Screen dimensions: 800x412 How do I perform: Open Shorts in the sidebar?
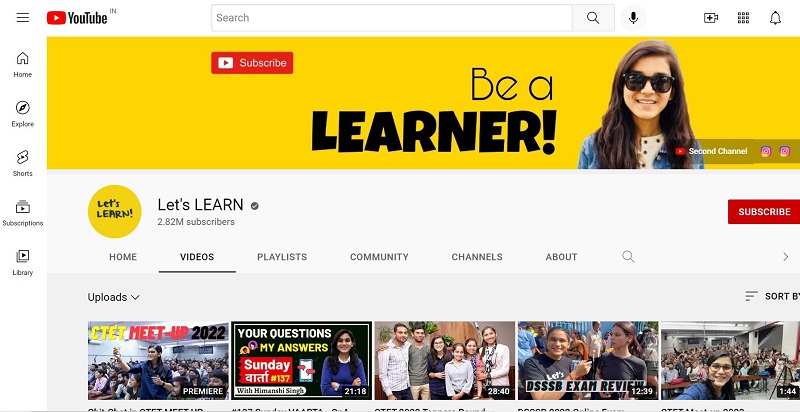click(x=22, y=163)
